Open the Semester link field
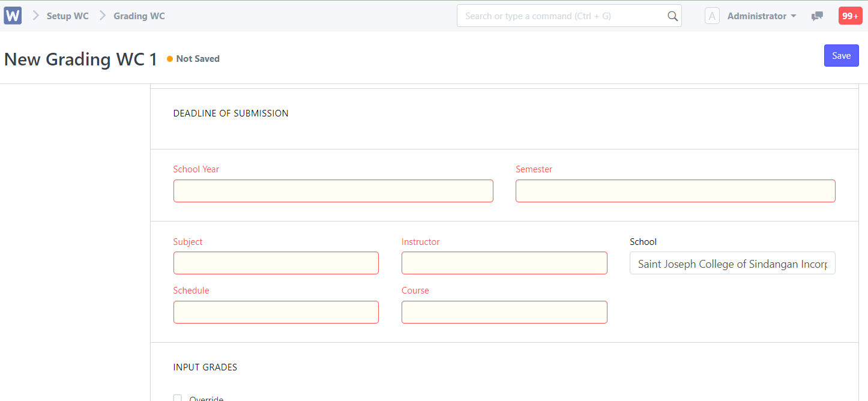868x401 pixels. [675, 191]
